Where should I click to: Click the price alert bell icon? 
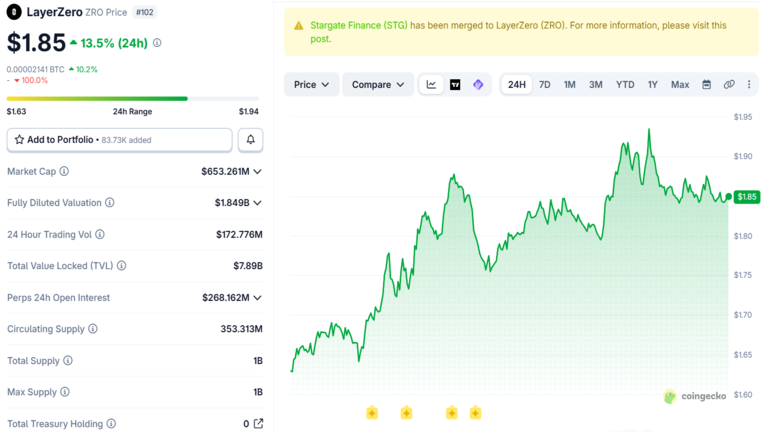coord(250,140)
